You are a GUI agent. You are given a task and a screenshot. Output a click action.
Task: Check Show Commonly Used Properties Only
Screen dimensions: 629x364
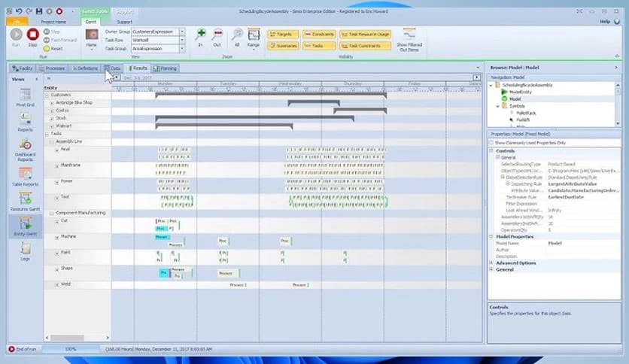point(491,143)
